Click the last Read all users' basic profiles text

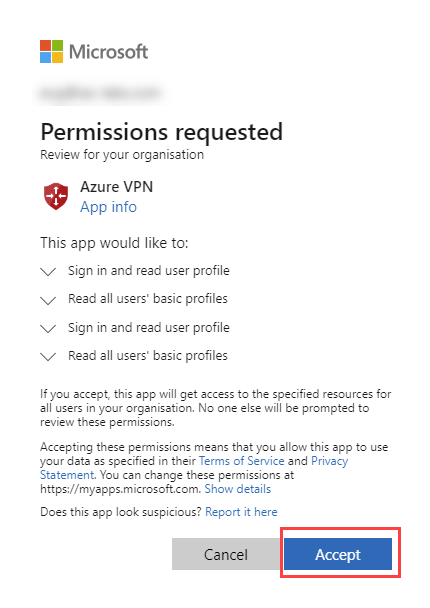[148, 356]
